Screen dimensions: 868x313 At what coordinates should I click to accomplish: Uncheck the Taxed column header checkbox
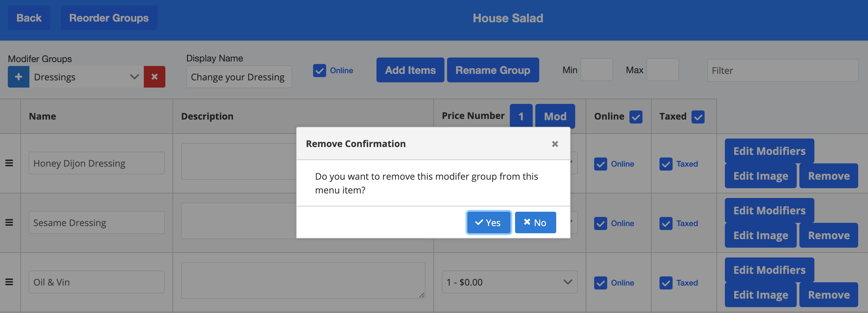pos(697,117)
